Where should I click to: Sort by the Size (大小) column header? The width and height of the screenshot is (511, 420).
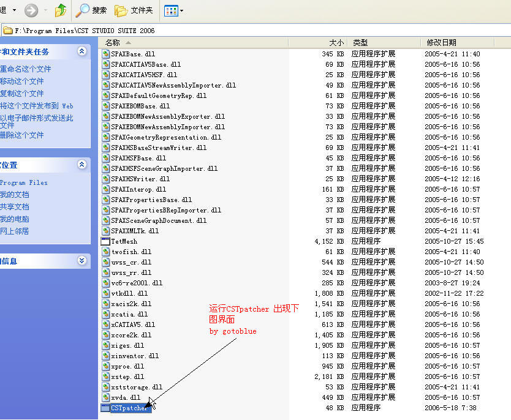click(x=318, y=43)
